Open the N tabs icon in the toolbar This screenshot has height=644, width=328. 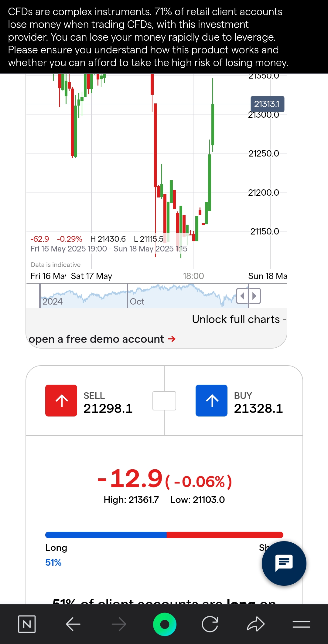pos(27,624)
